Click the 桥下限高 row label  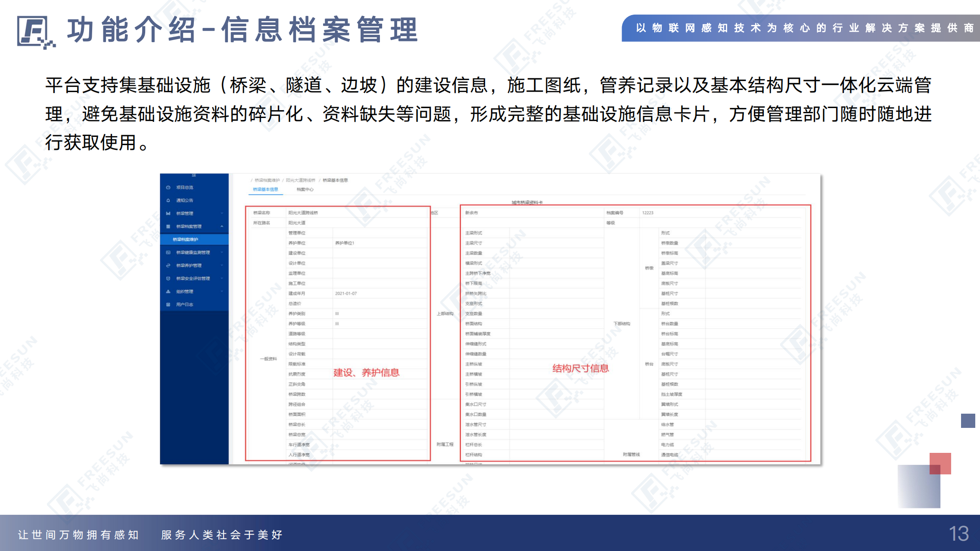[473, 284]
